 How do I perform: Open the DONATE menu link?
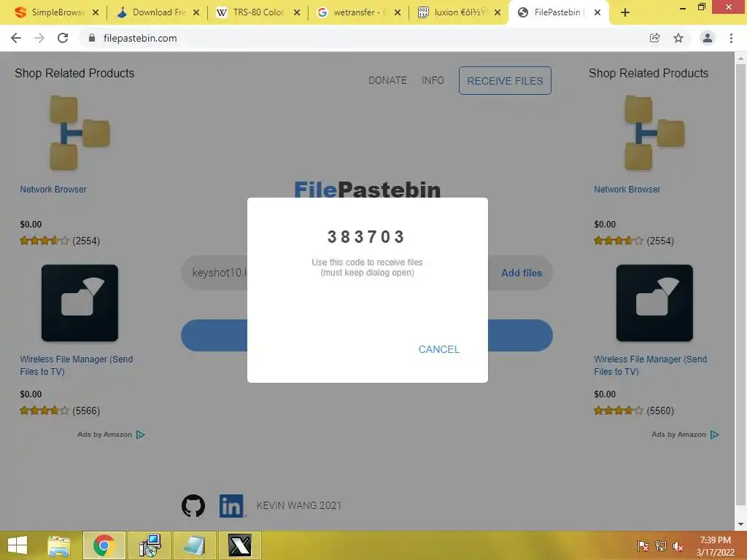[387, 80]
